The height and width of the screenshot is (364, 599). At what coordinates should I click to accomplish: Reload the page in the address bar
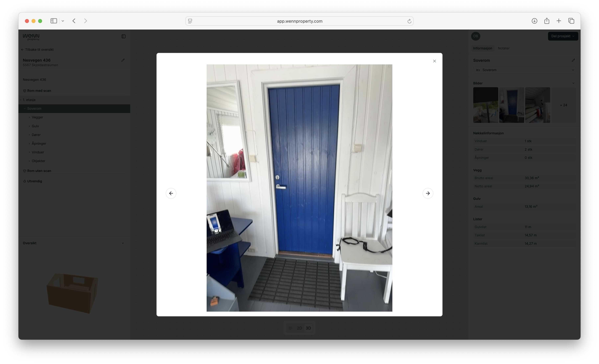click(409, 21)
